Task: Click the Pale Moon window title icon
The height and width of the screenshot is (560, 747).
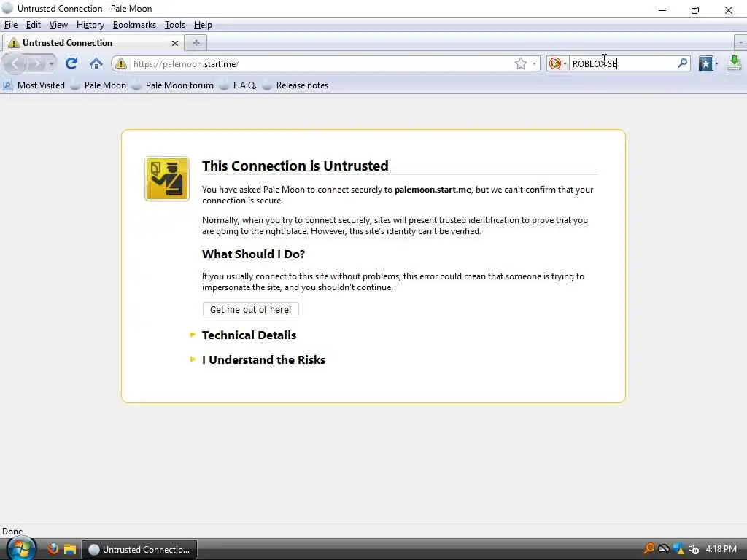Action: 7,8
